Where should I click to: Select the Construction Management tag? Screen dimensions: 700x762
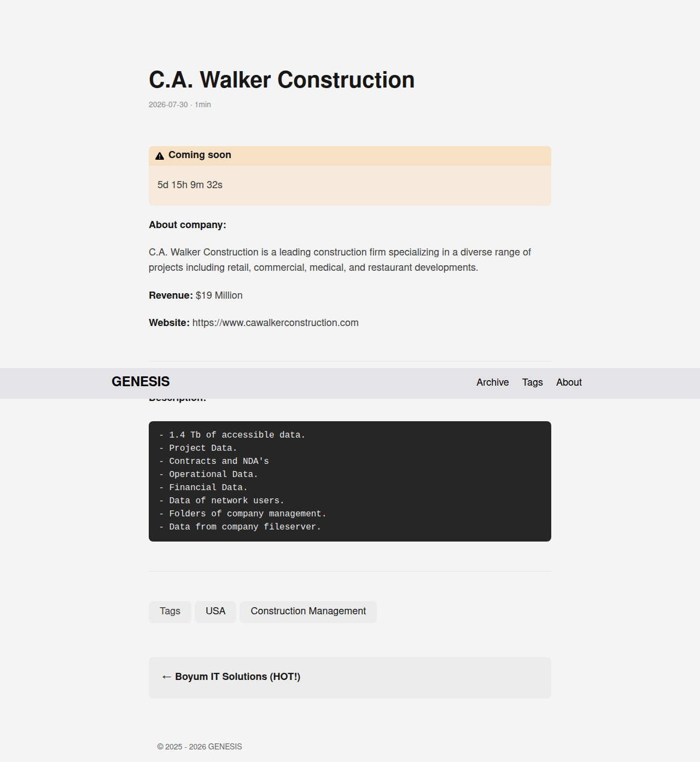pyautogui.click(x=308, y=612)
